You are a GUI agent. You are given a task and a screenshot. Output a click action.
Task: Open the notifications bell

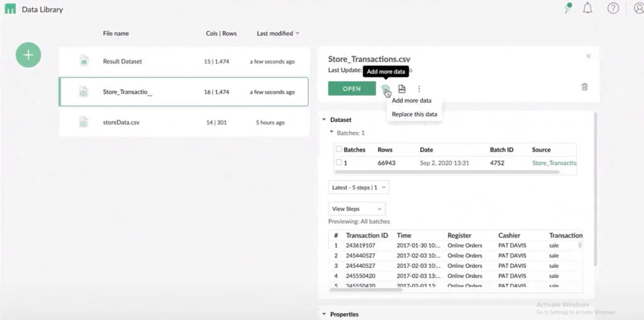click(588, 8)
